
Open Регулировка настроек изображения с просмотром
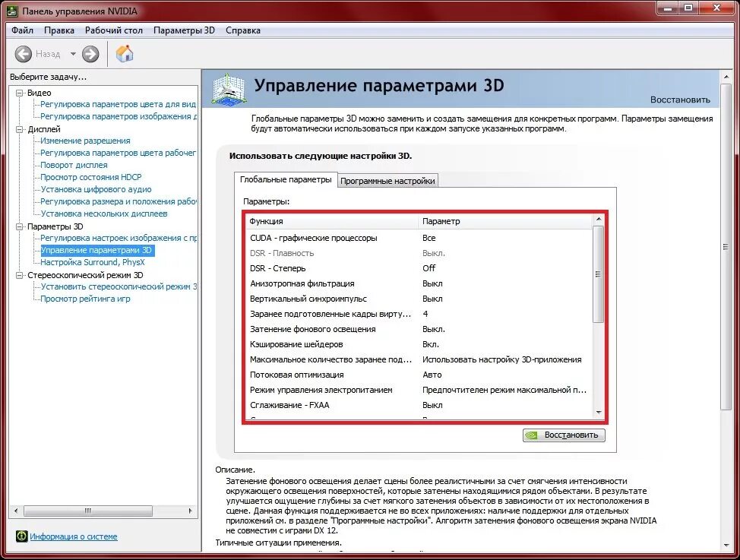point(119,238)
